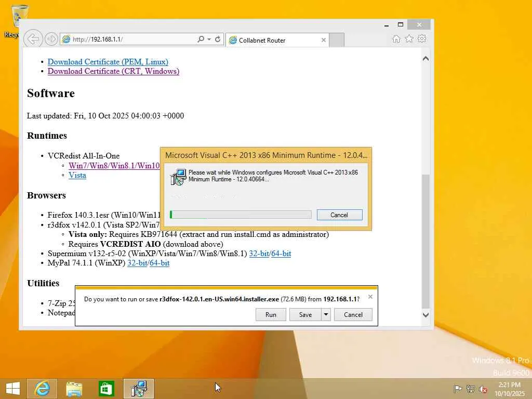Go back using the IE back arrow
Viewport: 532px width, 399px height.
click(33, 39)
